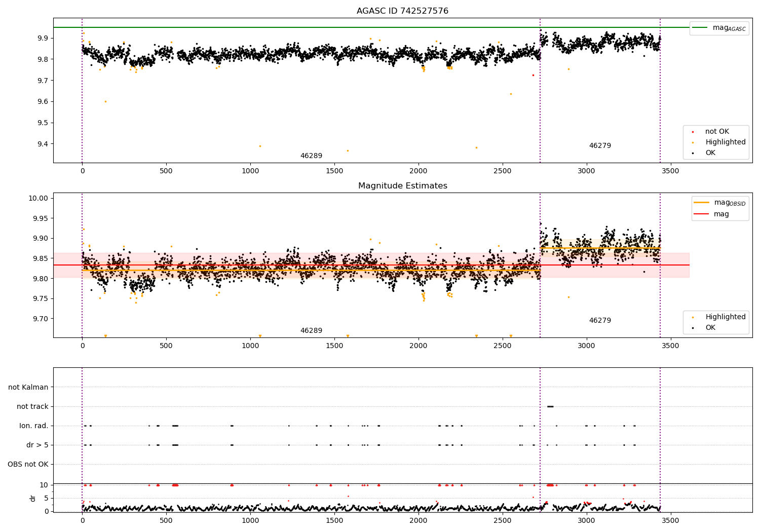
Task: Click the '500' x-tick under the middle plot
Action: [166, 346]
